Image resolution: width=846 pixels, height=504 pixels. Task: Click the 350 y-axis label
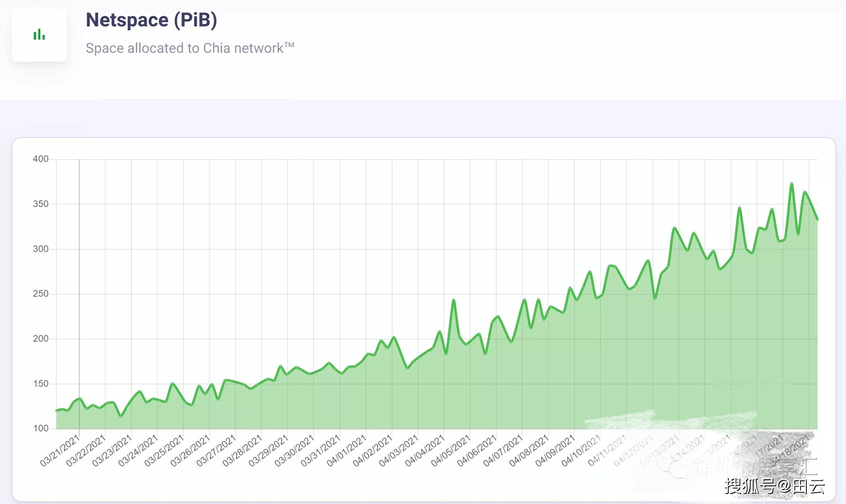click(40, 204)
